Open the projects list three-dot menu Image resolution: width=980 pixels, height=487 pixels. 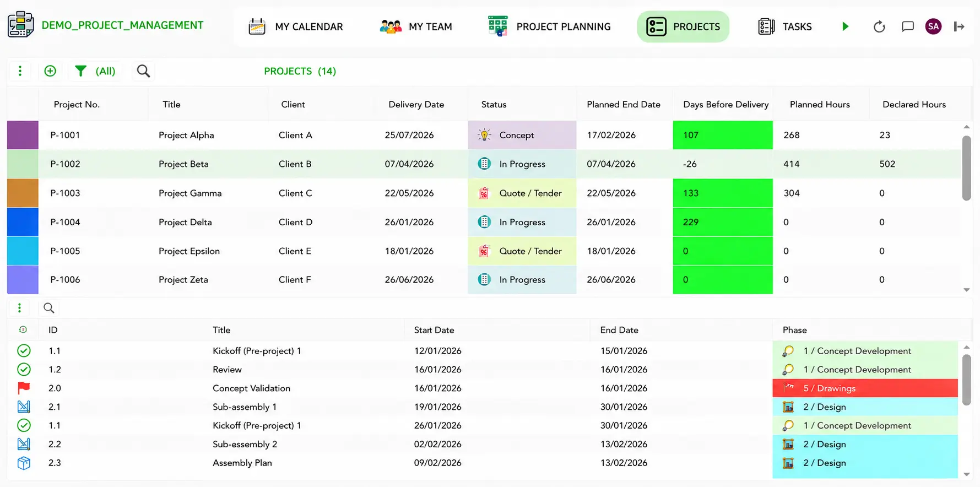pos(20,71)
